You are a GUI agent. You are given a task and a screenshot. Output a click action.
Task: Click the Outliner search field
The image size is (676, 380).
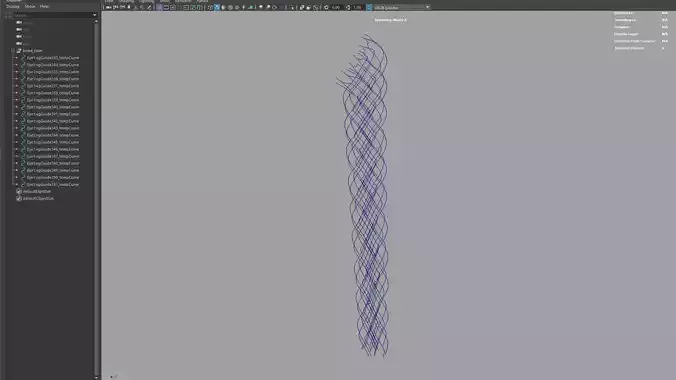pos(52,15)
